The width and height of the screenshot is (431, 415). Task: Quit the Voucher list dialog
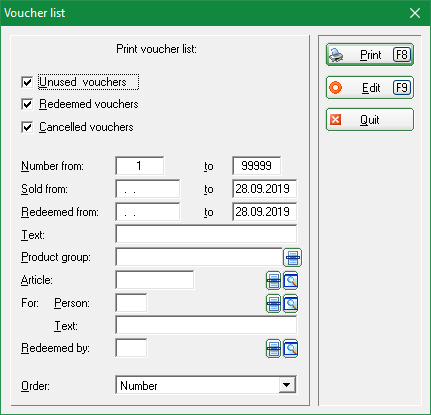(x=370, y=120)
